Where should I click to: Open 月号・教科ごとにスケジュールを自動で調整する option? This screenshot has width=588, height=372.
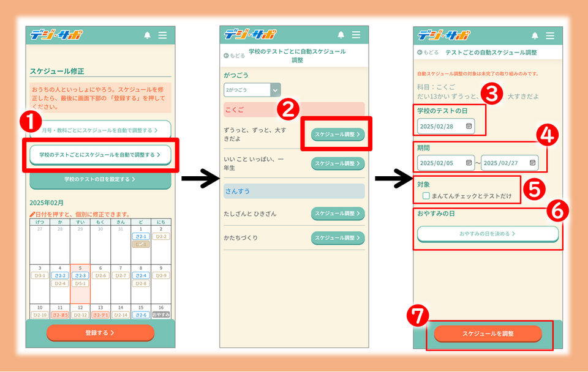[100, 130]
